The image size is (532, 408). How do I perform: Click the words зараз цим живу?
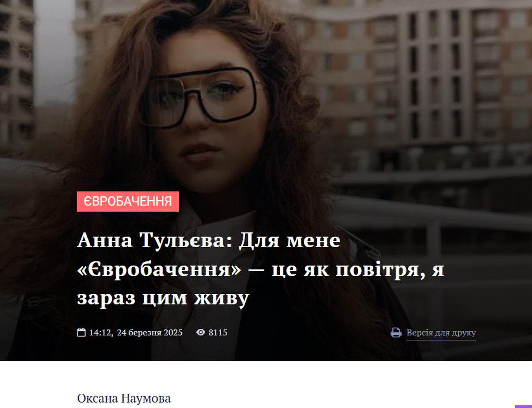163,298
